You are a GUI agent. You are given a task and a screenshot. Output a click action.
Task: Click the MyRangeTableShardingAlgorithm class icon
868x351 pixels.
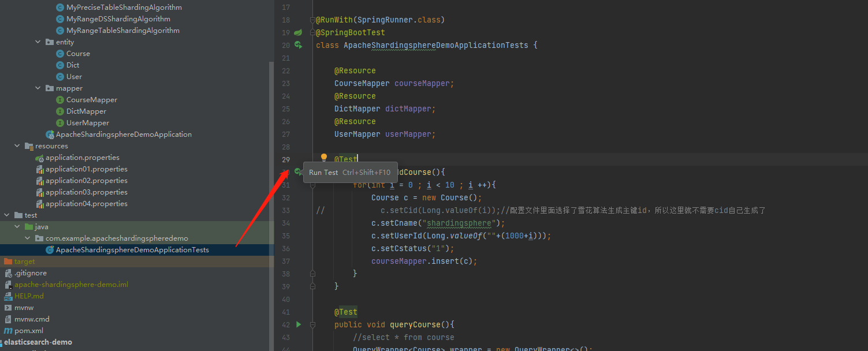tap(60, 31)
